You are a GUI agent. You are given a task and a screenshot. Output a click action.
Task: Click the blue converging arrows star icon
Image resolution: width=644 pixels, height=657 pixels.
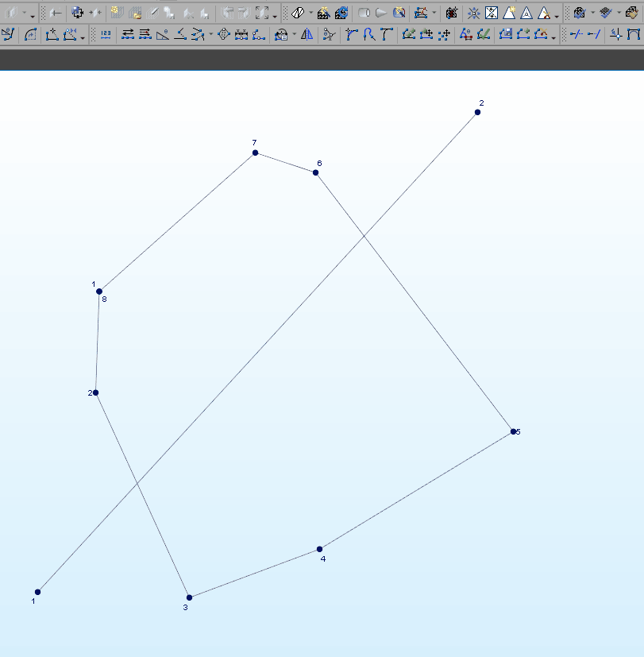click(473, 13)
